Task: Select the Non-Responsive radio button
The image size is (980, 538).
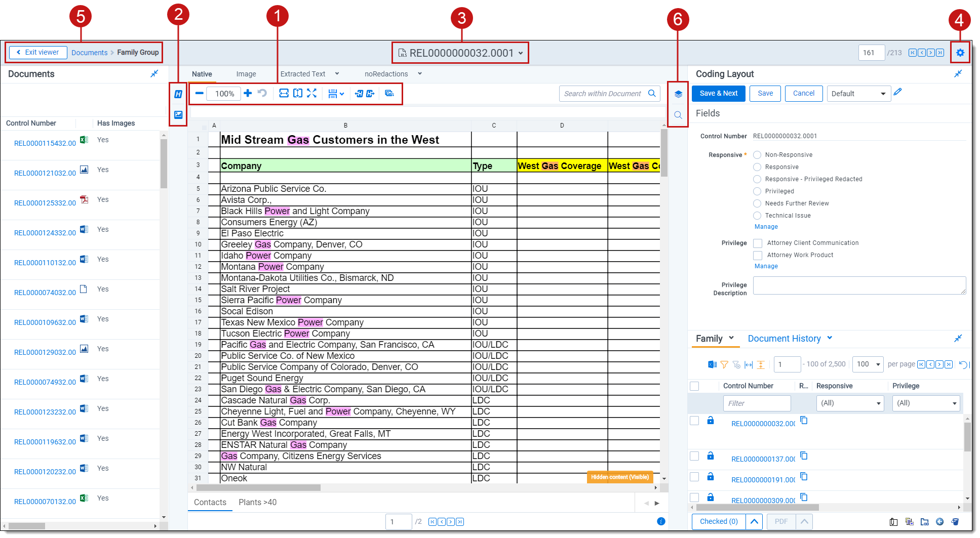Action: coord(757,155)
